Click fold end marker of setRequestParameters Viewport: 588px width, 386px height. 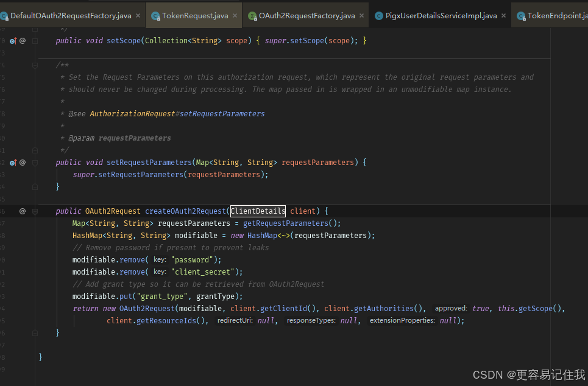35,187
